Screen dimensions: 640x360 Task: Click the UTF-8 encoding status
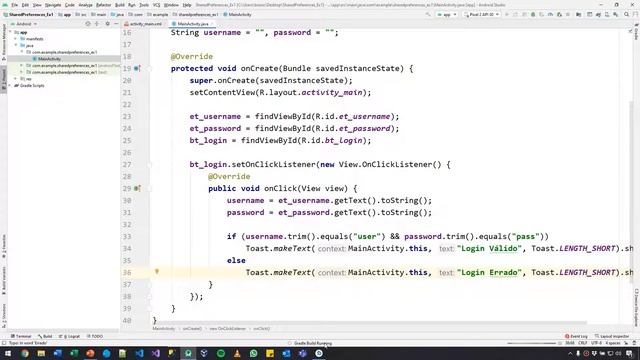click(x=596, y=343)
